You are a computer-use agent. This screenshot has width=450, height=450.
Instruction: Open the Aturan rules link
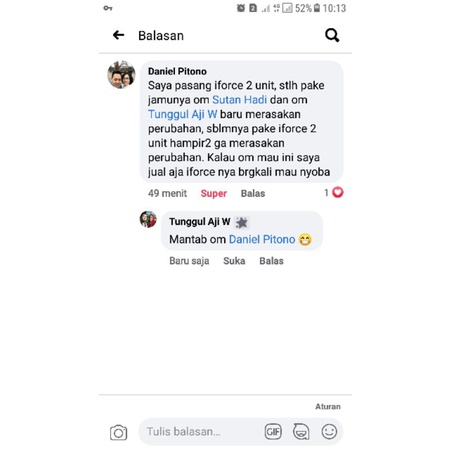(328, 406)
